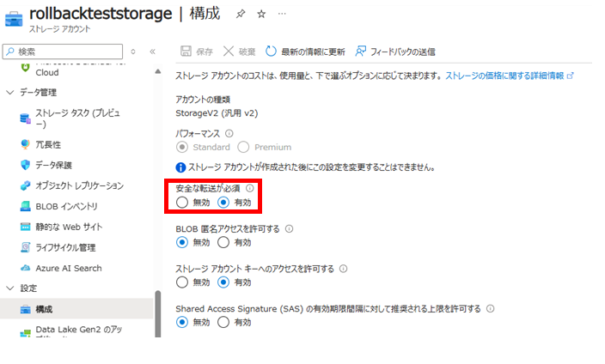Image resolution: width=605 pixels, height=364 pixels.
Task: Click the storage account icon beside rollbackteststorage
Action: click(x=14, y=19)
